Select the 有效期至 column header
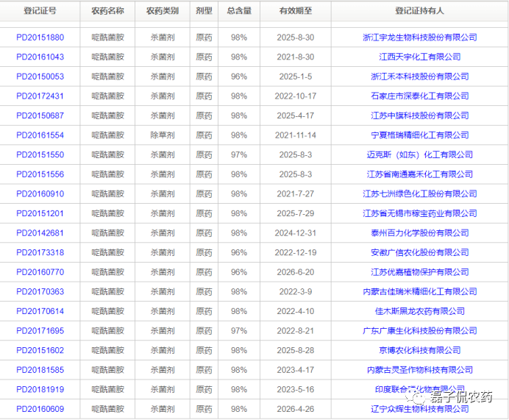 (296, 11)
